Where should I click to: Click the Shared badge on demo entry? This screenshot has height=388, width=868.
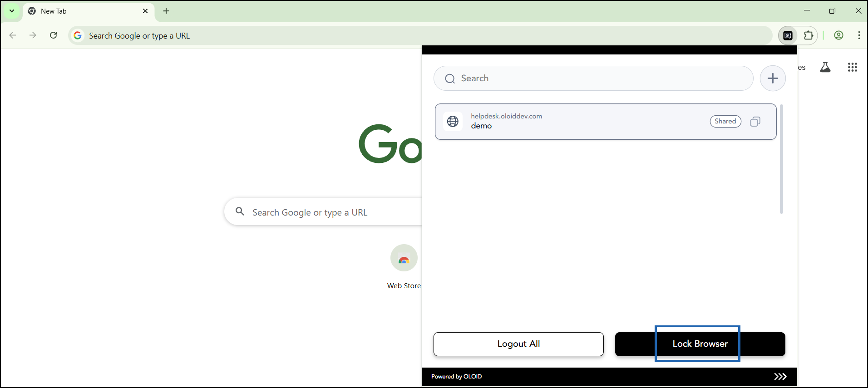(x=725, y=121)
